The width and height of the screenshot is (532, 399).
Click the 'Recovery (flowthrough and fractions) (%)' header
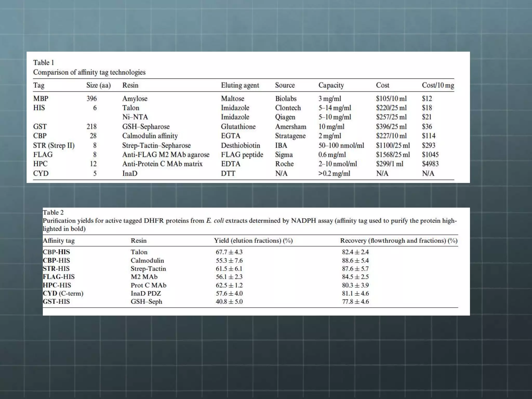[x=398, y=241]
